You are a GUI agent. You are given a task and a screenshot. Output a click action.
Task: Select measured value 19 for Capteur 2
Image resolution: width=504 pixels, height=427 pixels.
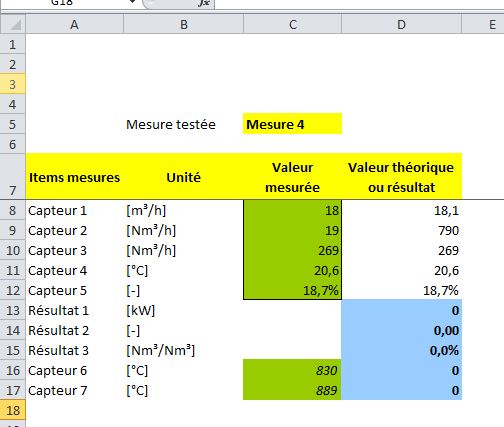[292, 230]
